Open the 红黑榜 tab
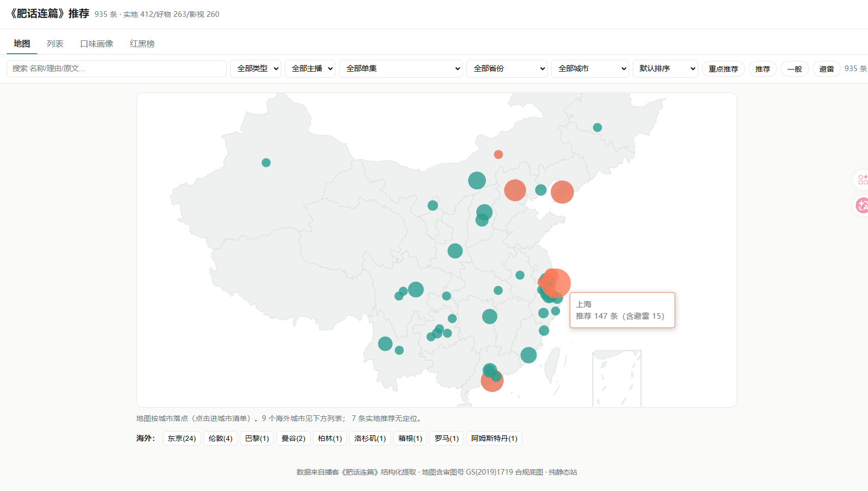This screenshot has width=868, height=491. [142, 43]
